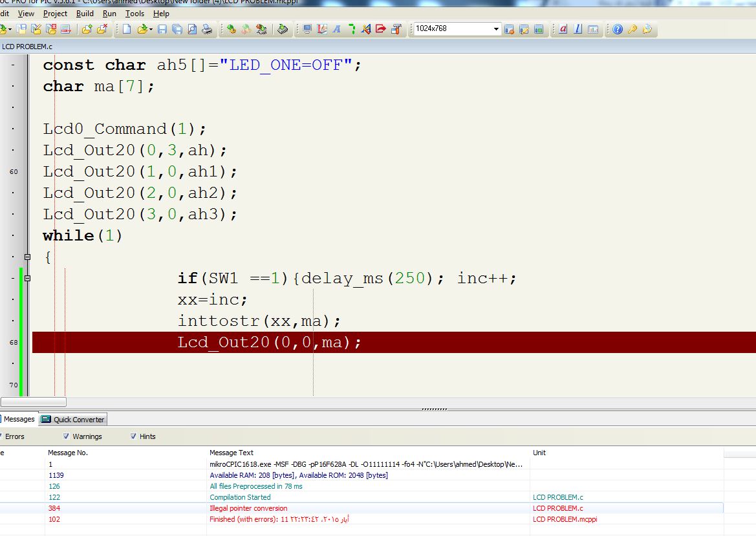
Task: Click the code line Lcd0_Command(1);
Action: pos(124,129)
